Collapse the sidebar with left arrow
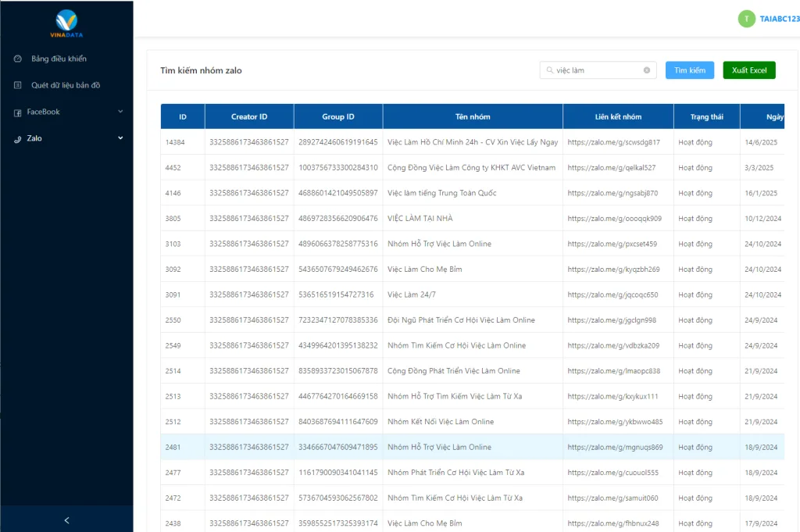 coord(67,520)
